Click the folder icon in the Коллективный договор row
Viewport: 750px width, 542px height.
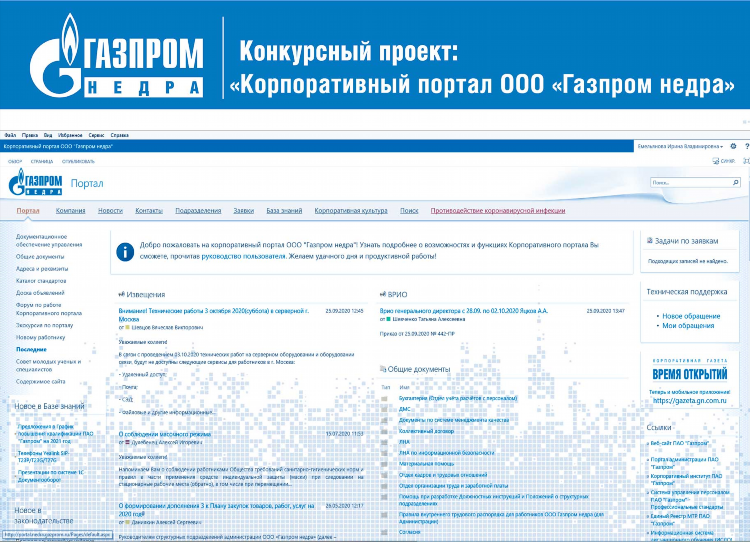pos(384,431)
